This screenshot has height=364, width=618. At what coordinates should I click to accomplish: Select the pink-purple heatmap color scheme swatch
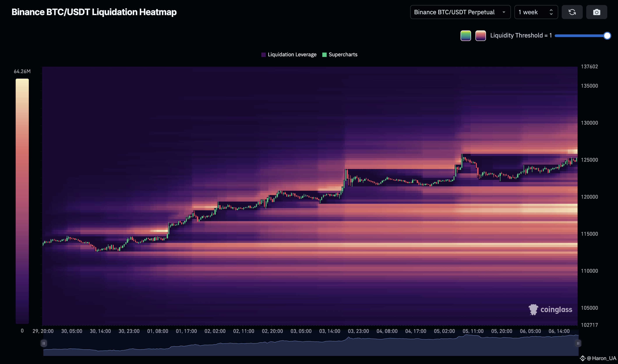(481, 35)
